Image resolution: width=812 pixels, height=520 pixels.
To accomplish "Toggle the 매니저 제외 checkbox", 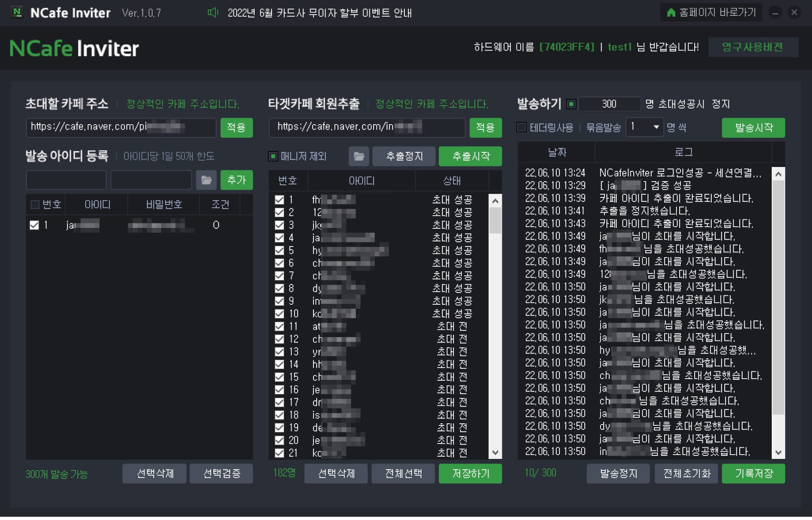I will (273, 156).
